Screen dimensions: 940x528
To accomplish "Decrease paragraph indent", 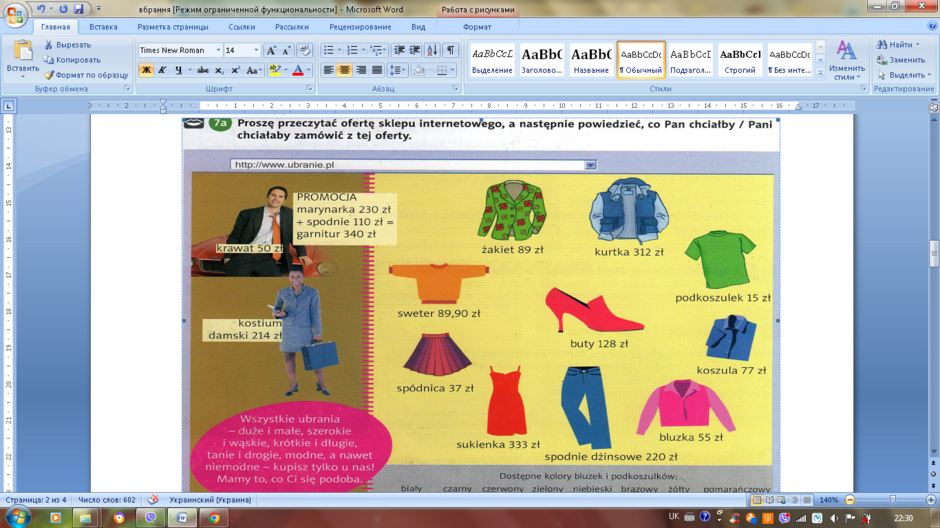I will pyautogui.click(x=399, y=50).
